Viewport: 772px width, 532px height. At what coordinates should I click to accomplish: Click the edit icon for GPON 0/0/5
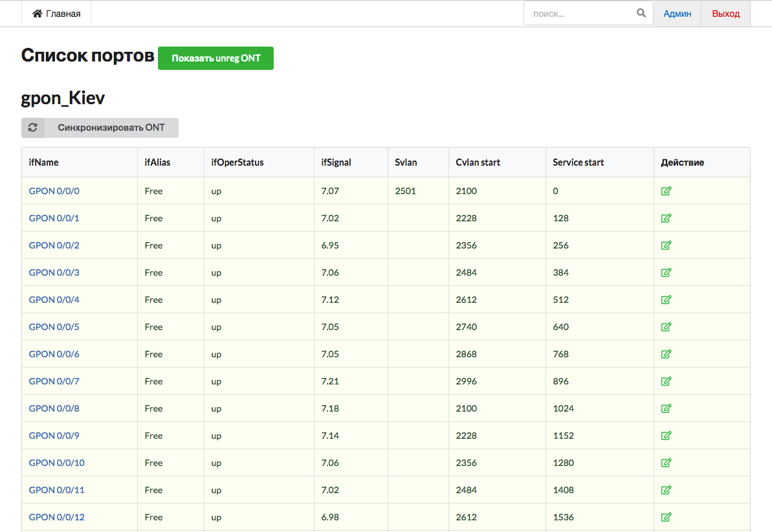666,326
